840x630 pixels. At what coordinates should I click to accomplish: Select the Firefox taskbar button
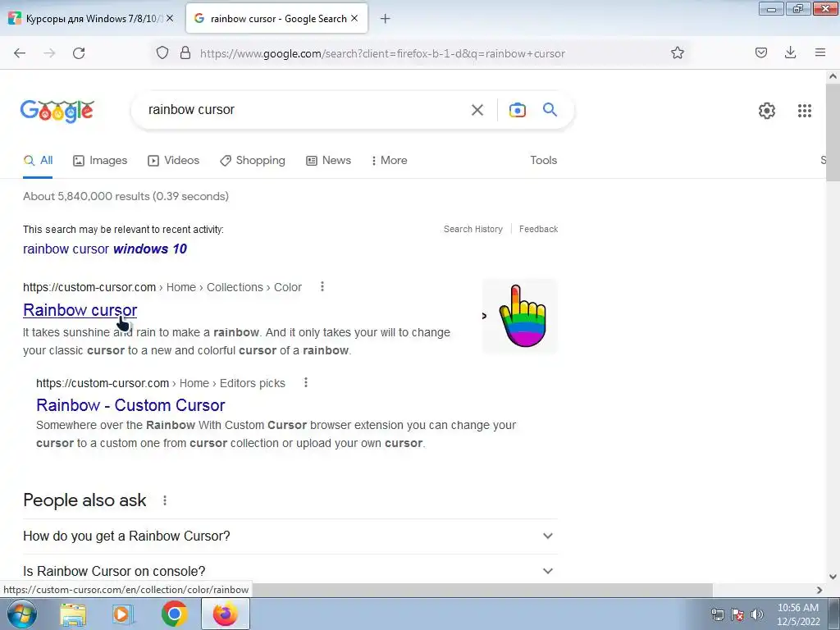click(226, 614)
